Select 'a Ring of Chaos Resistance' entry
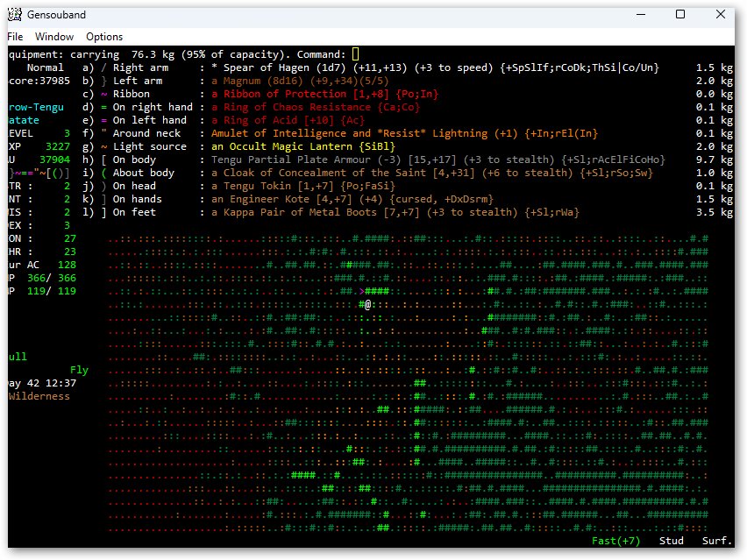 tap(316, 107)
